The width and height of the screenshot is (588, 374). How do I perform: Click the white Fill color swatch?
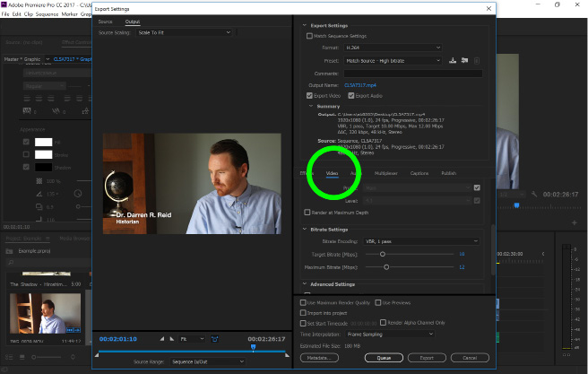[x=44, y=142]
